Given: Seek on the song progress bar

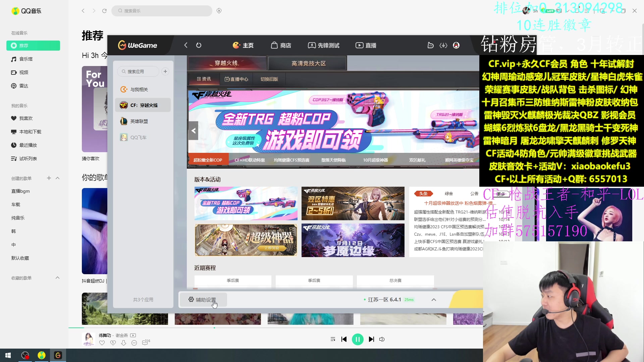Looking at the screenshot, I should coord(276,327).
